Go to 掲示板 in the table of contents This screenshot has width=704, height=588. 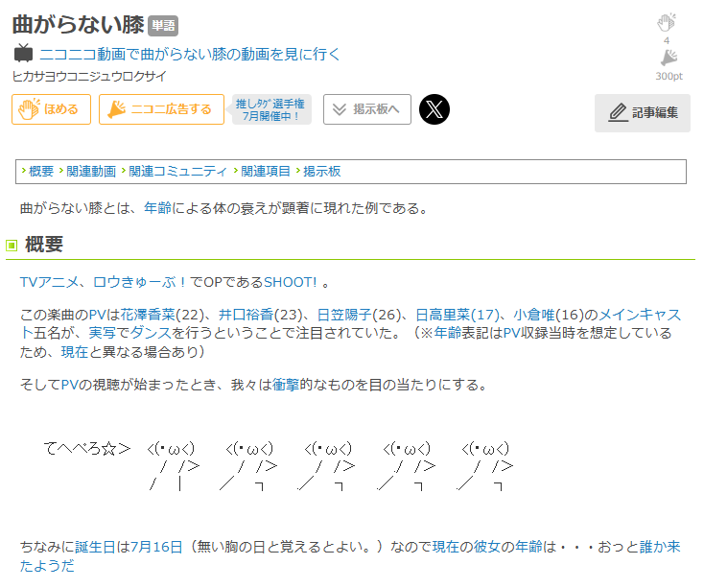point(321,171)
